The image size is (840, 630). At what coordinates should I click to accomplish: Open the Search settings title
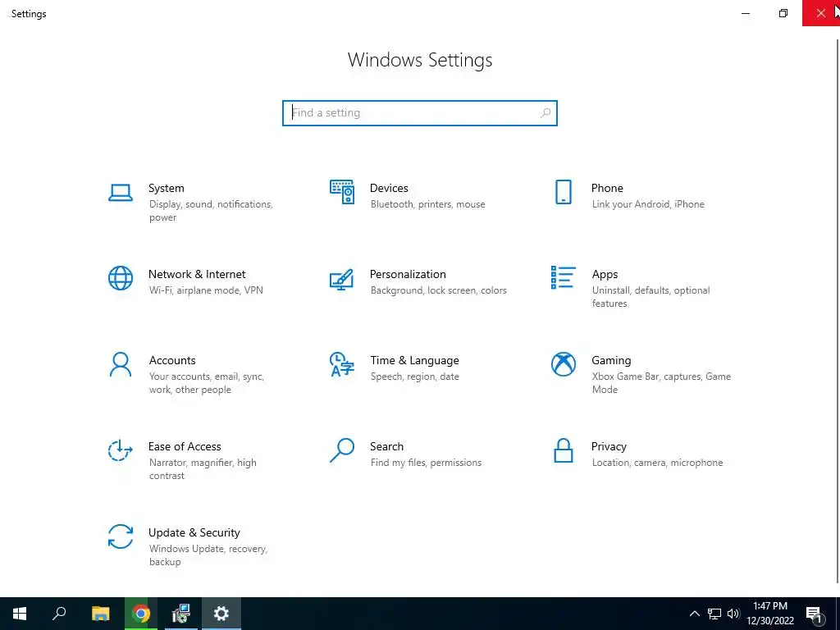tap(387, 447)
